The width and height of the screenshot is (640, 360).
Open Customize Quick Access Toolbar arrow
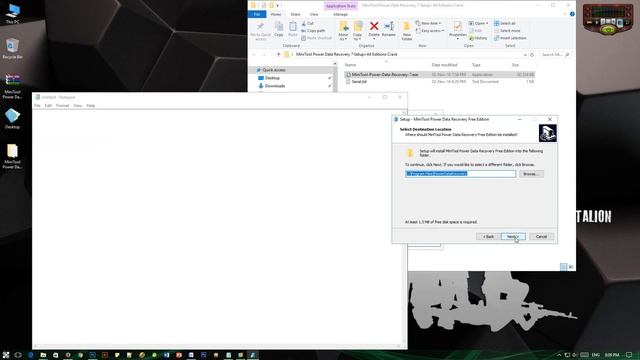278,6
